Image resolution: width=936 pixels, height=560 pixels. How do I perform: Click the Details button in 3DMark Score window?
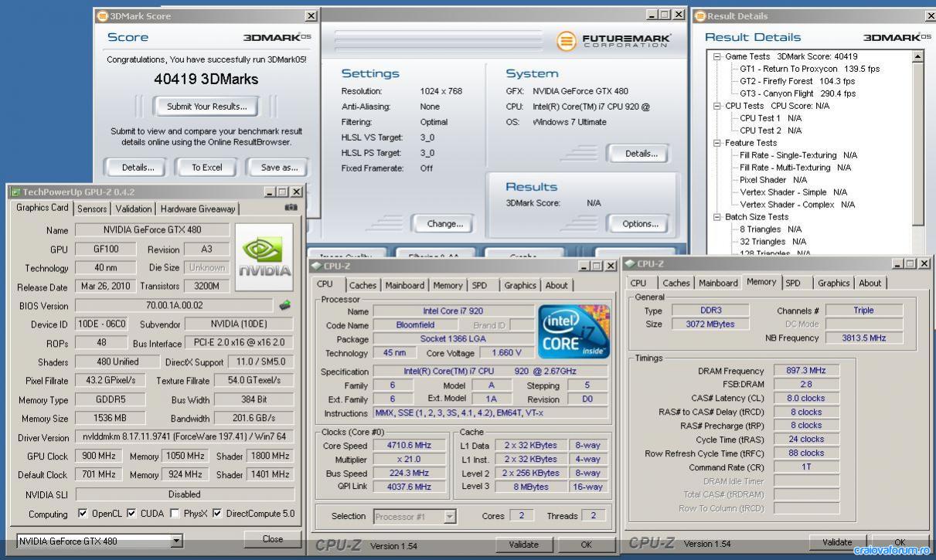click(138, 167)
